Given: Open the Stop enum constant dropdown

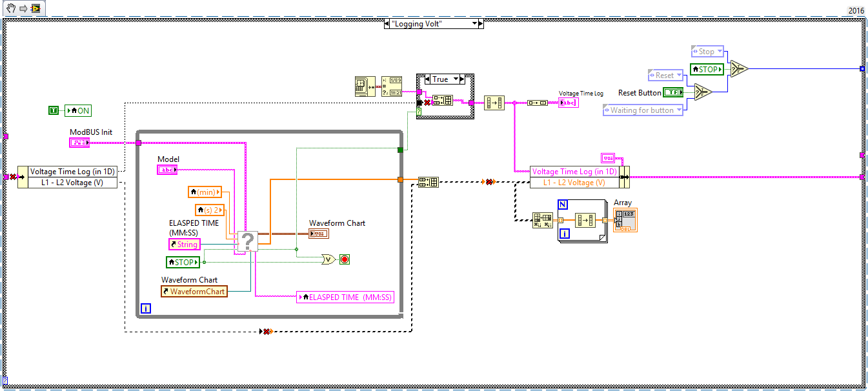Looking at the screenshot, I should click(x=720, y=52).
